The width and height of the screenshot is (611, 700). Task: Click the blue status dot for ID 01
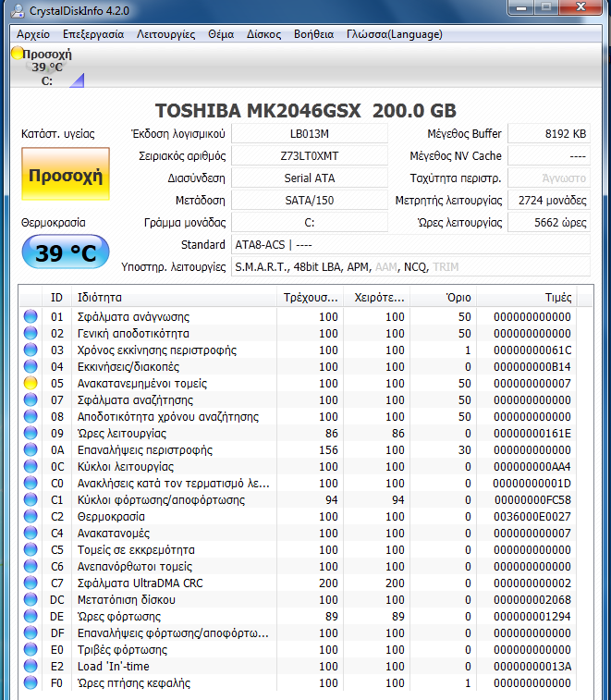click(x=31, y=316)
